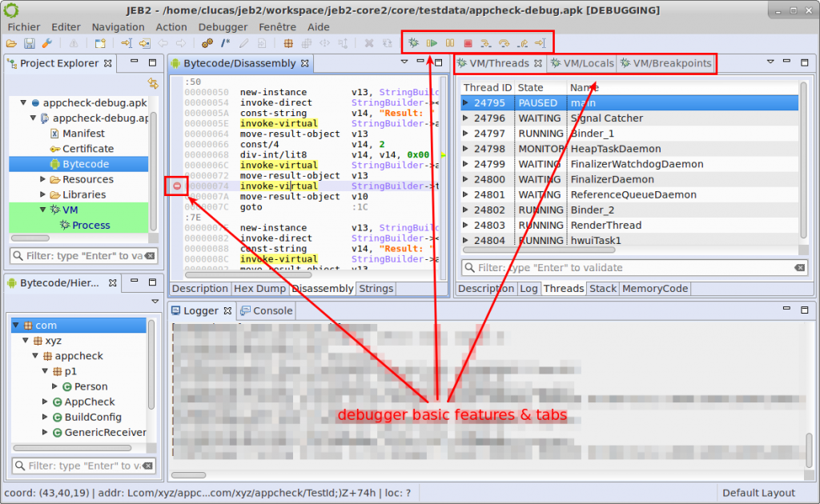The width and height of the screenshot is (820, 504).
Task: Select the Step Into debugger icon
Action: coord(487,42)
